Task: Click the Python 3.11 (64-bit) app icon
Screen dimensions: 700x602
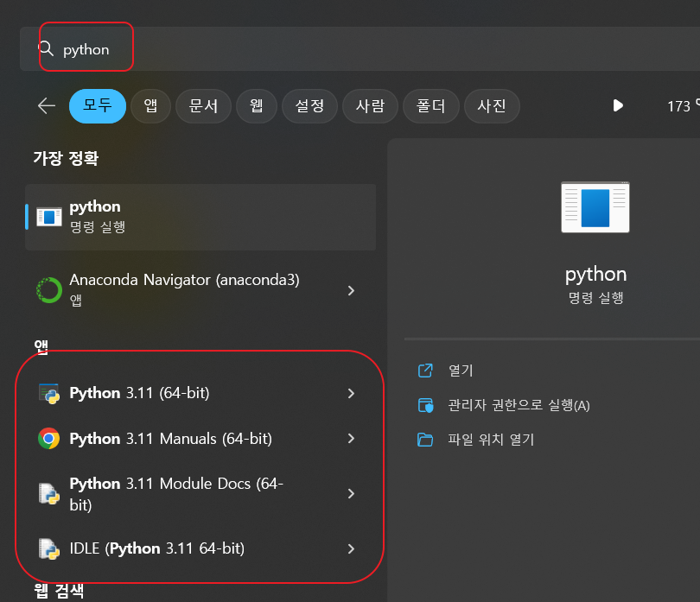Action: [x=49, y=394]
